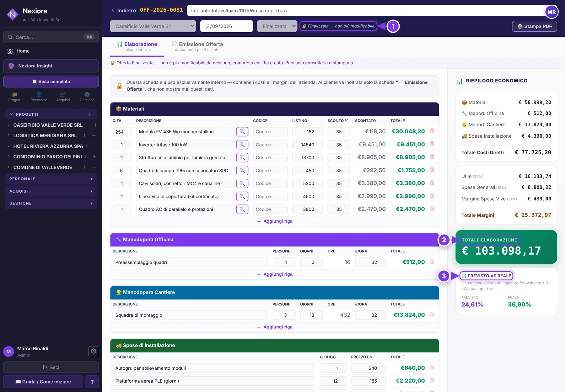The image size is (565, 392).
Task: Expand the PERSONALE sidebar section
Action: click(51, 179)
